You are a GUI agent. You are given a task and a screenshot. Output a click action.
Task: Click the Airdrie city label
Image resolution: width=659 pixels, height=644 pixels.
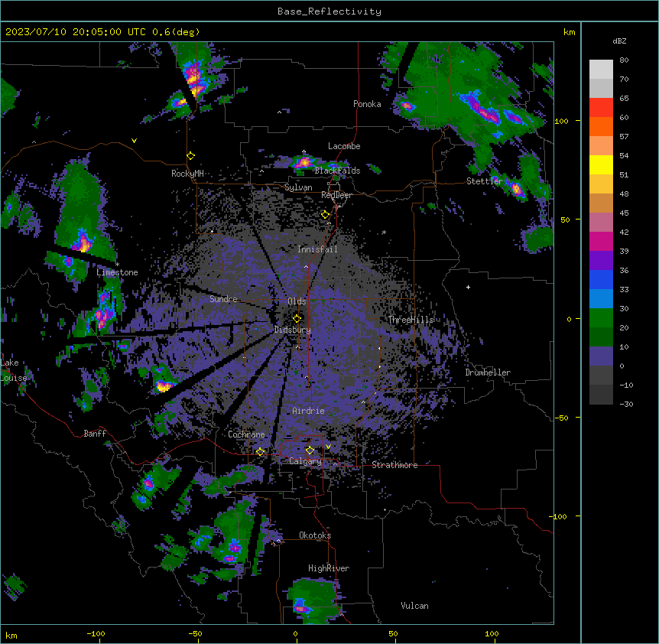tap(308, 411)
